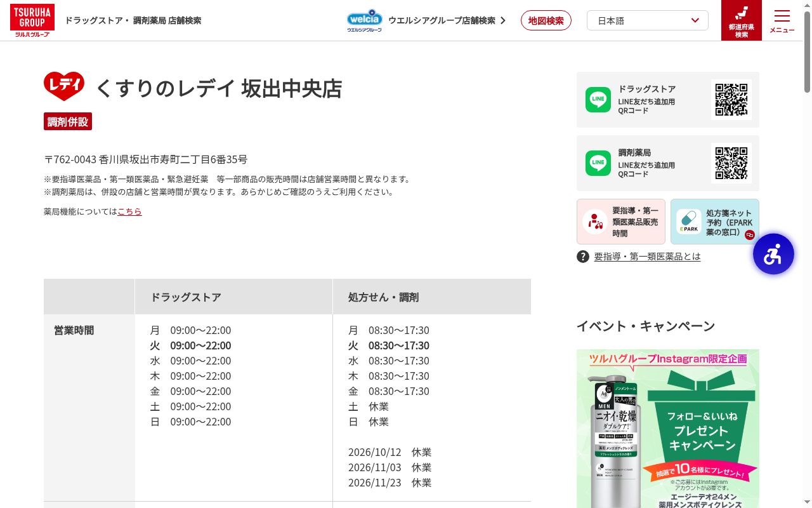Open 要指導・第一類医薬品とは link

(648, 257)
